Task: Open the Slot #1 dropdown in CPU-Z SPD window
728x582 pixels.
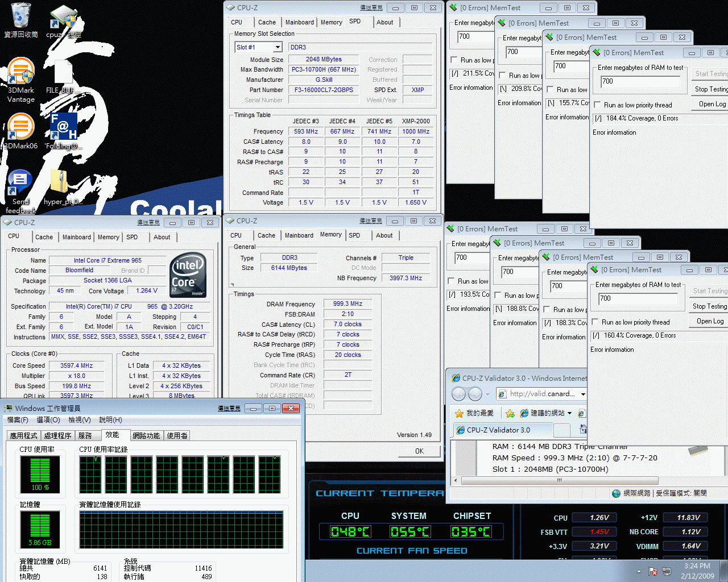Action: pyautogui.click(x=278, y=47)
